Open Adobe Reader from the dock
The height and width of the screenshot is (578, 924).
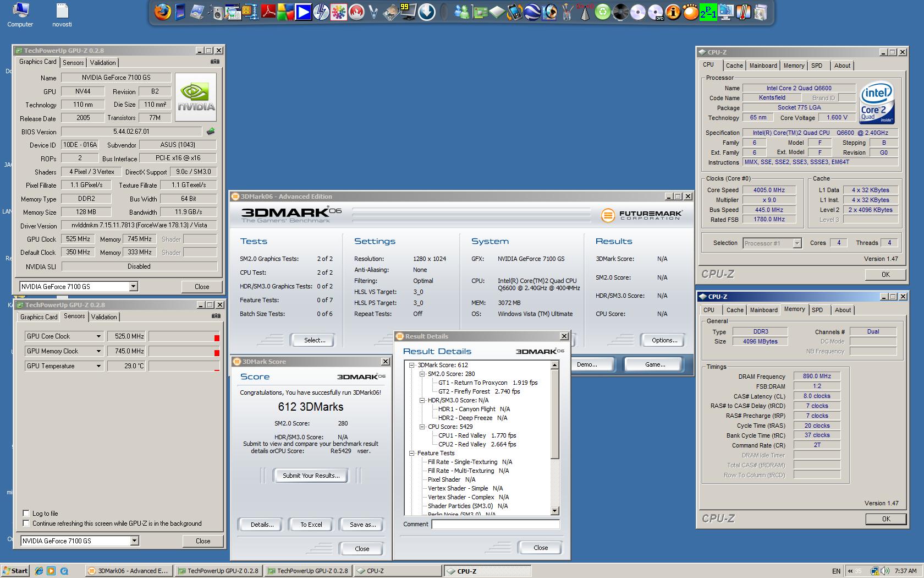click(x=268, y=11)
